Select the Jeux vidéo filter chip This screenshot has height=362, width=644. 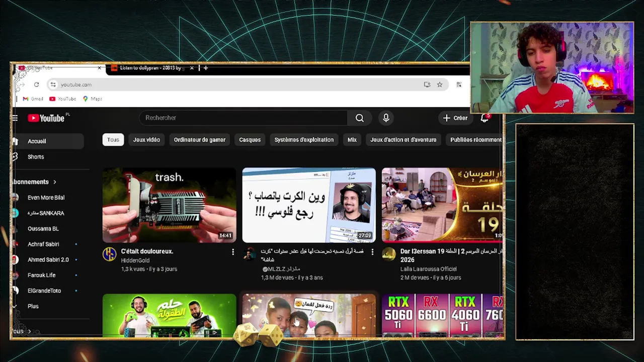click(146, 140)
